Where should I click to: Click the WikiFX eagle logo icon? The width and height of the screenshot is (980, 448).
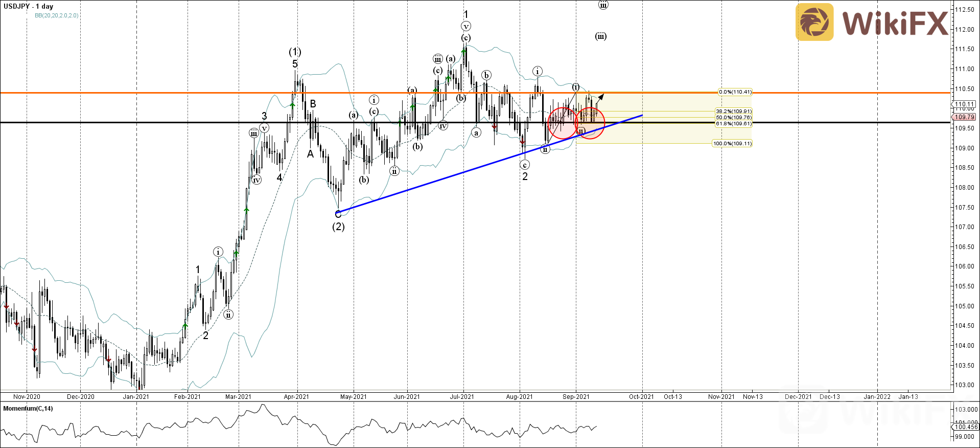click(814, 22)
